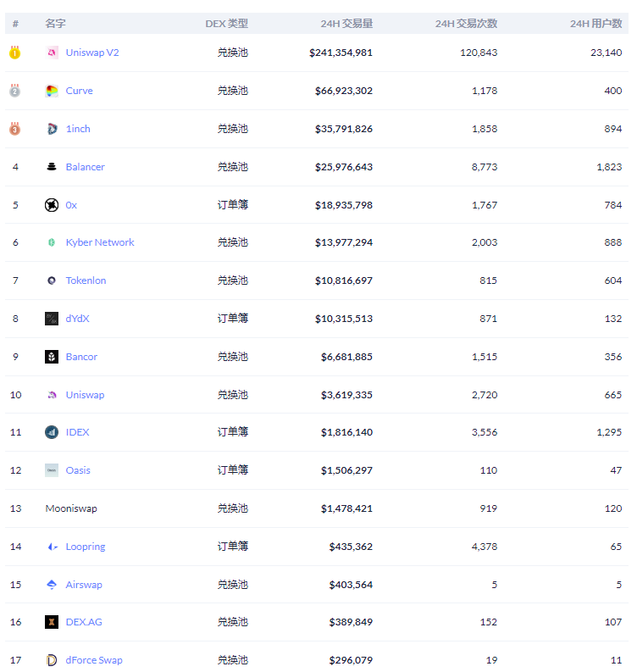Click the bronze rank 3 medal icon
The height and width of the screenshot is (672, 637).
coord(15,129)
